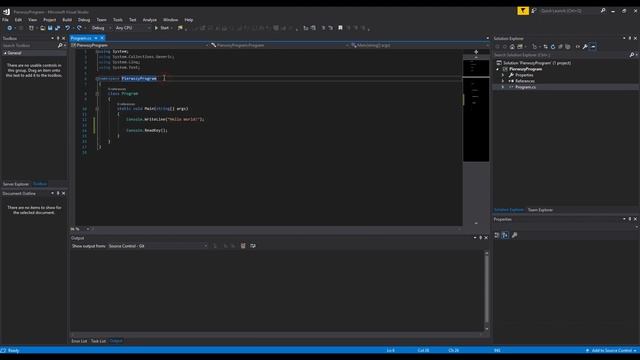Open the project navigation dropdown above the editor
The height and width of the screenshot is (360, 640).
[139, 45]
